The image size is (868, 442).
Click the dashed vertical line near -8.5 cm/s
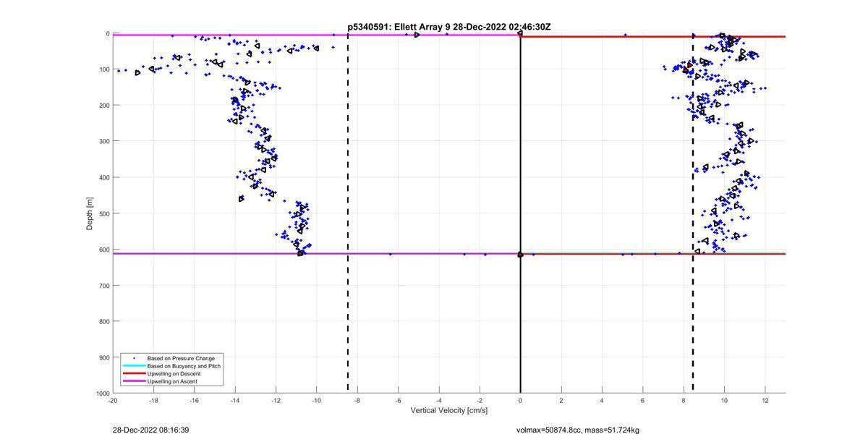click(x=348, y=213)
